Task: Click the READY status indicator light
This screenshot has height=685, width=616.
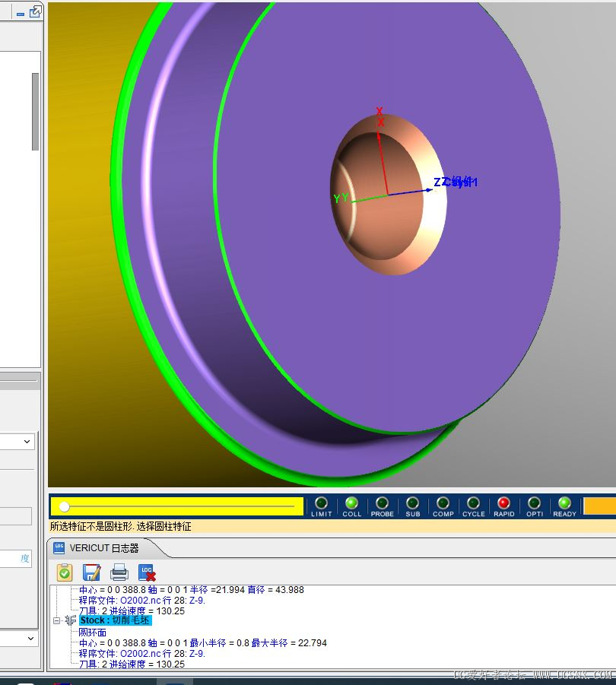Action: pyautogui.click(x=564, y=503)
